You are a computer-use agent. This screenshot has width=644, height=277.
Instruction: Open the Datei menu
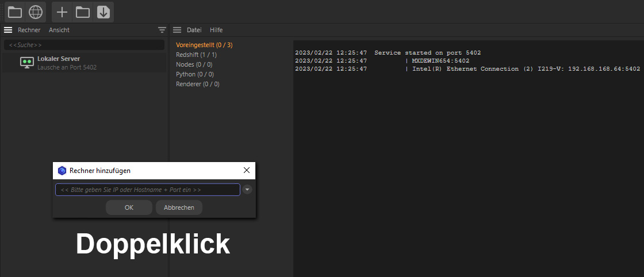pyautogui.click(x=194, y=30)
